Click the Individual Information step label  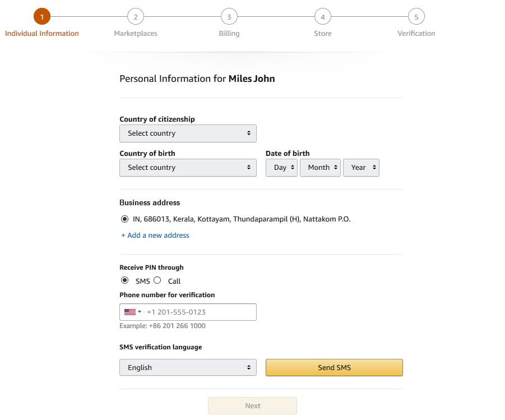(42, 33)
